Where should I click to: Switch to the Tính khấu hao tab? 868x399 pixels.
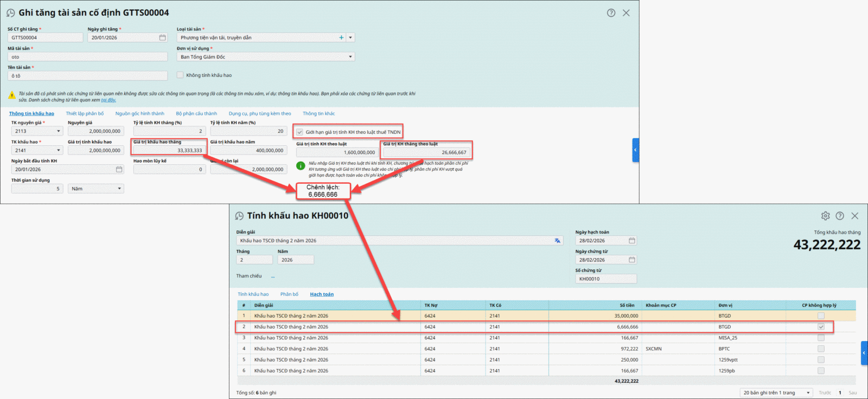[x=253, y=294]
